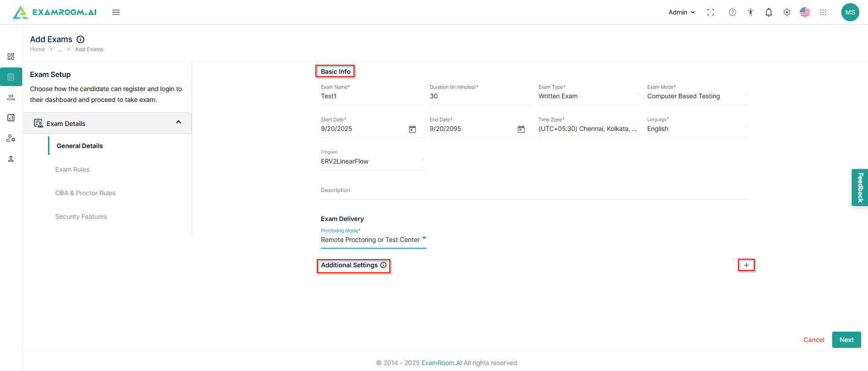Click the hamburger menu icon

(x=116, y=12)
